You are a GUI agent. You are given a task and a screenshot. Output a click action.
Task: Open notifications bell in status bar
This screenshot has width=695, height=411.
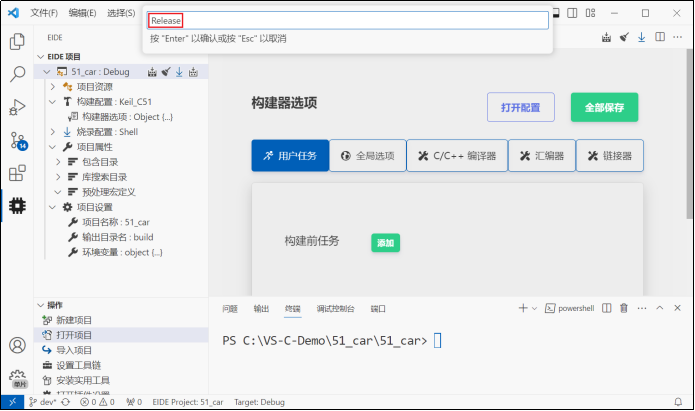[x=678, y=402]
